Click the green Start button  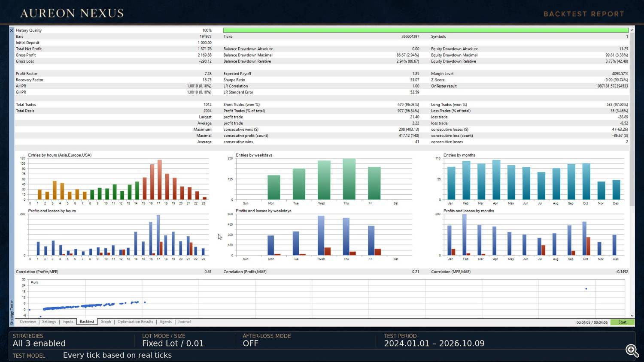[623, 322]
